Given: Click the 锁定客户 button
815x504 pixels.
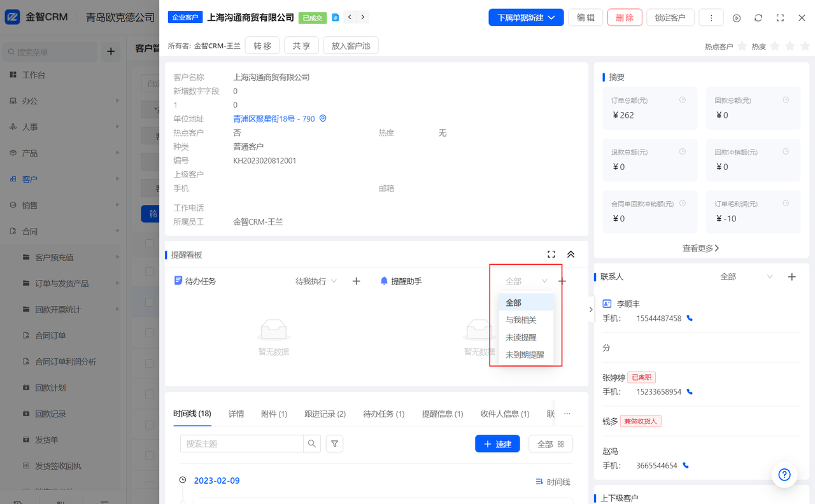Looking at the screenshot, I should (670, 17).
